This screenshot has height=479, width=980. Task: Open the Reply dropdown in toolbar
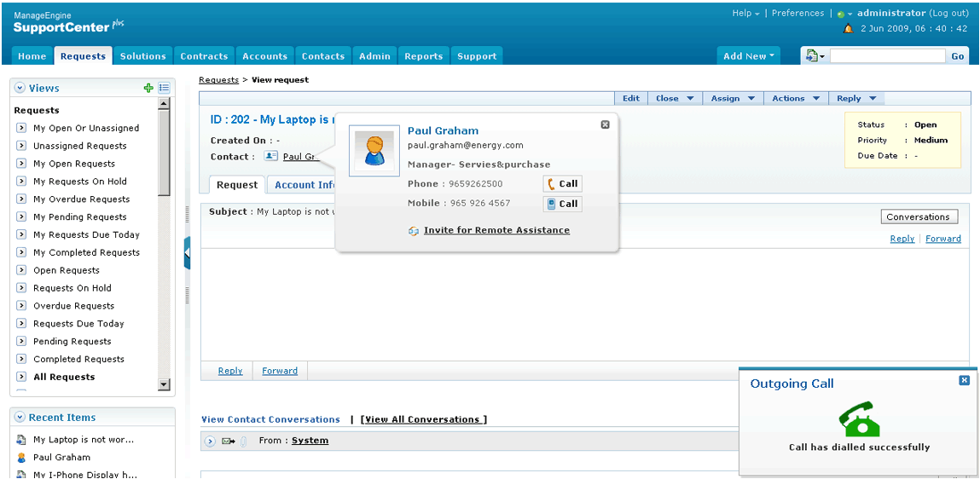click(857, 99)
